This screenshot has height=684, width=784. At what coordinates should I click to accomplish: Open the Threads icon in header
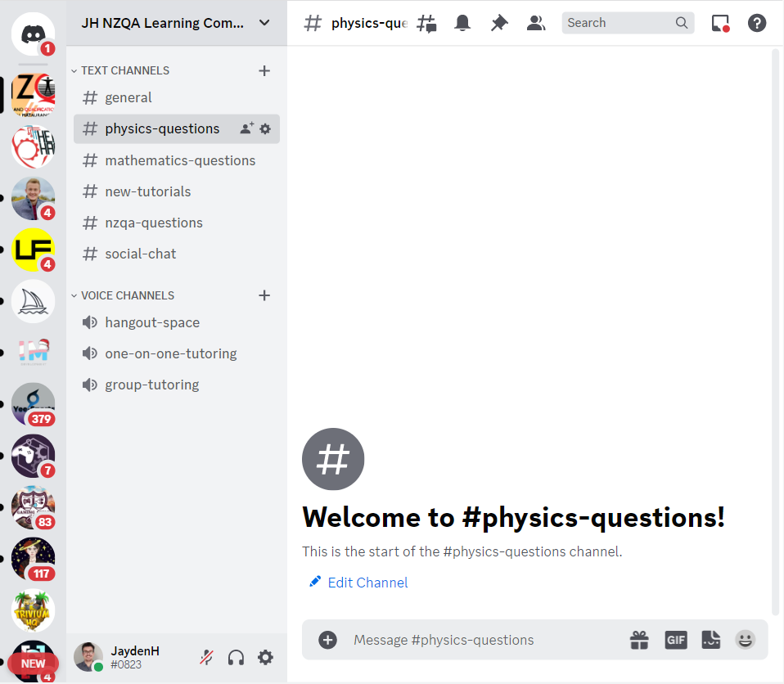pos(426,24)
